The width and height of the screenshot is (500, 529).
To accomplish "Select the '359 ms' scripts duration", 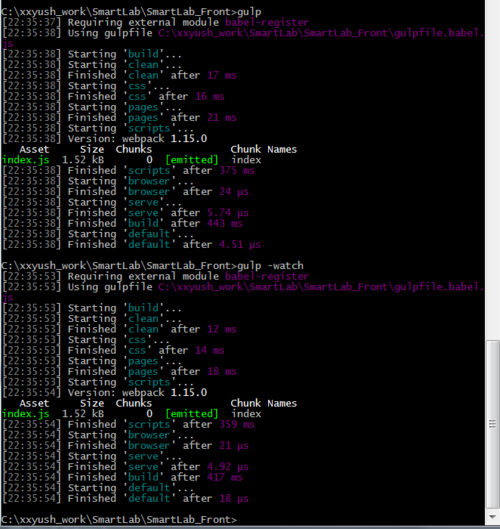I will click(x=237, y=424).
